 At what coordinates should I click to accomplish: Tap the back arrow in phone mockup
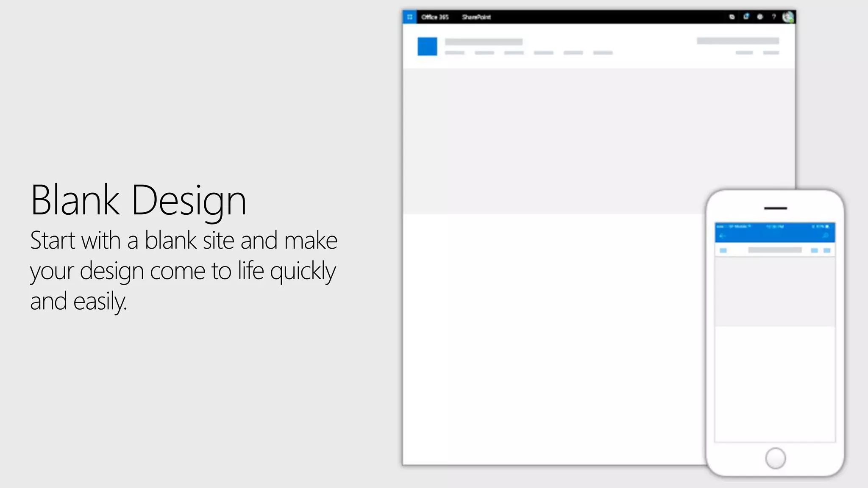point(723,236)
